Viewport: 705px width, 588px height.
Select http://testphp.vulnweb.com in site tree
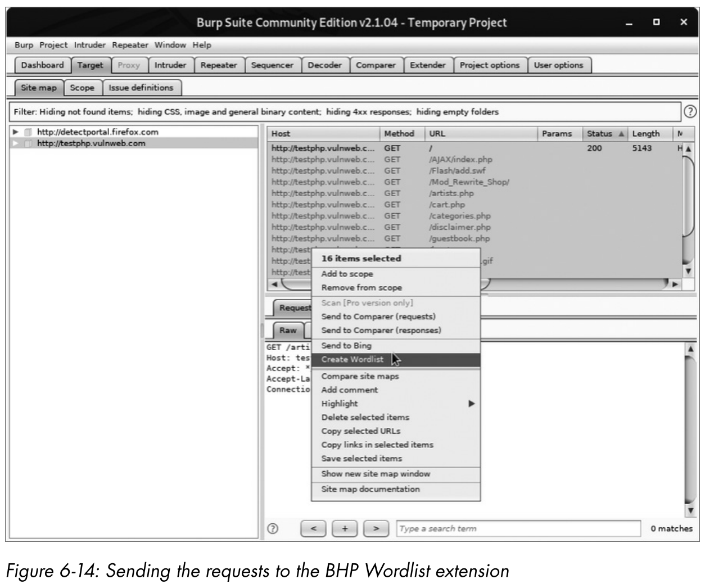coord(91,143)
